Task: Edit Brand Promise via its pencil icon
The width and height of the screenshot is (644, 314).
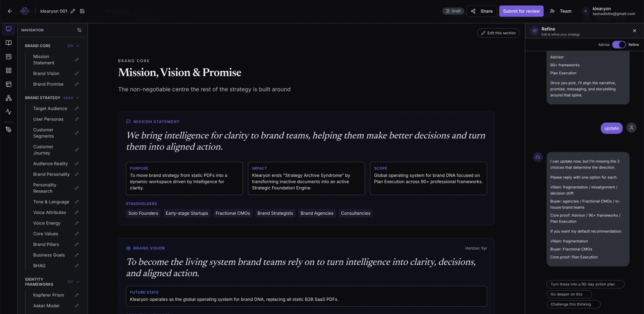Action: point(77,84)
